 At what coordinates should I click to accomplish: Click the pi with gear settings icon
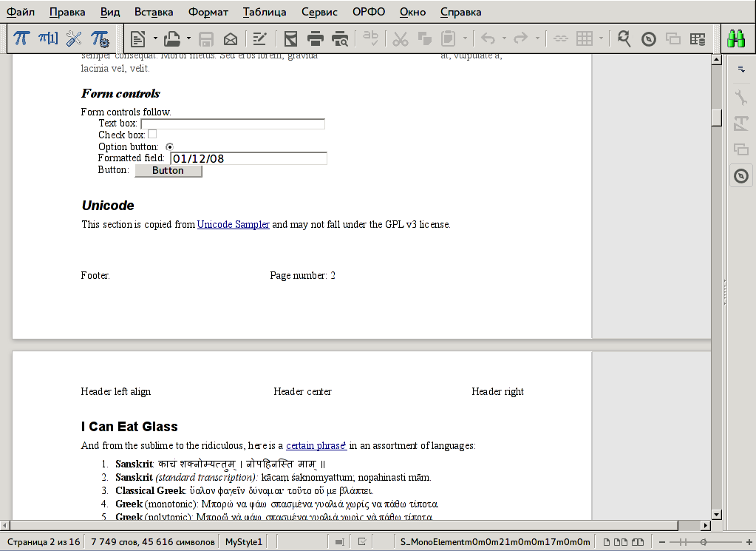pos(100,38)
